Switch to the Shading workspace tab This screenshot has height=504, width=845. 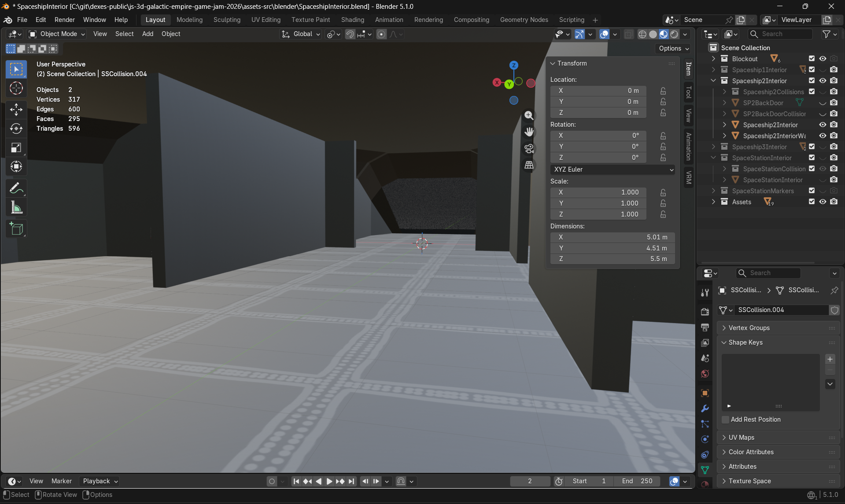click(x=352, y=20)
